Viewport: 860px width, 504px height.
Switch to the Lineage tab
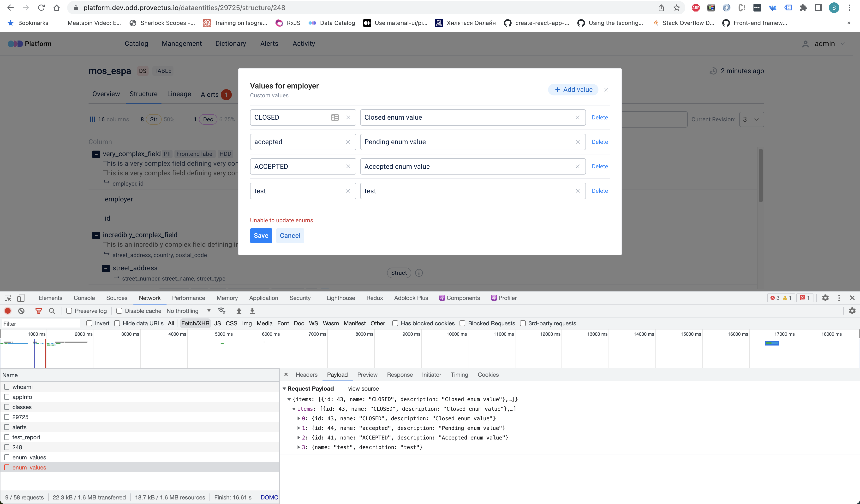click(179, 94)
